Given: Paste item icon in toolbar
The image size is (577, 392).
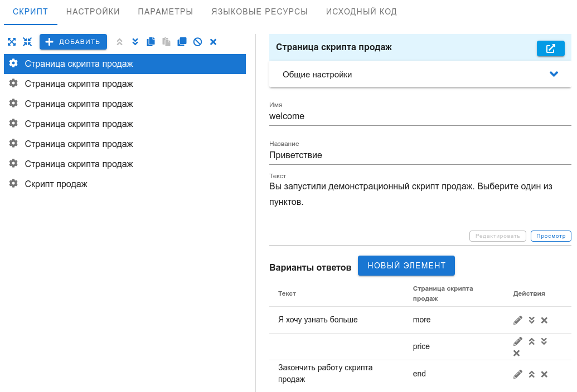Looking at the screenshot, I should coord(166,42).
